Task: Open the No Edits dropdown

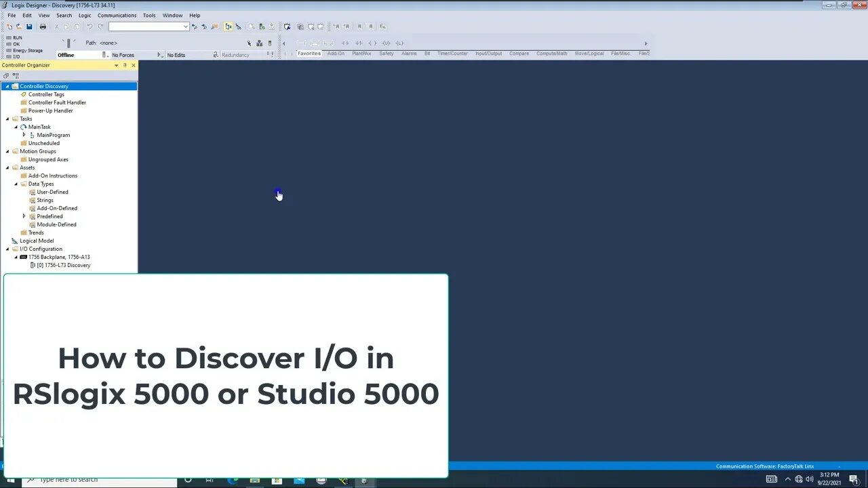Action: (x=216, y=55)
